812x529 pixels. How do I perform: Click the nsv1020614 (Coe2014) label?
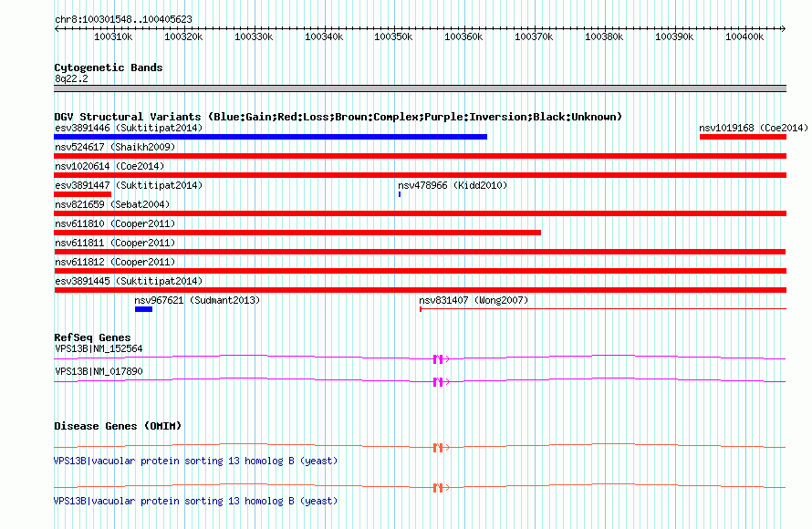[109, 166]
